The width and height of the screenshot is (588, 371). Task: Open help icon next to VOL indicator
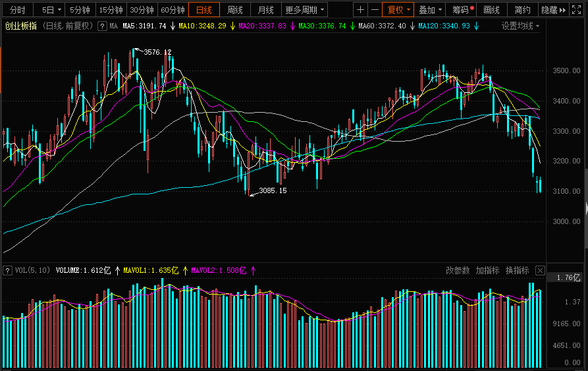pos(7,270)
